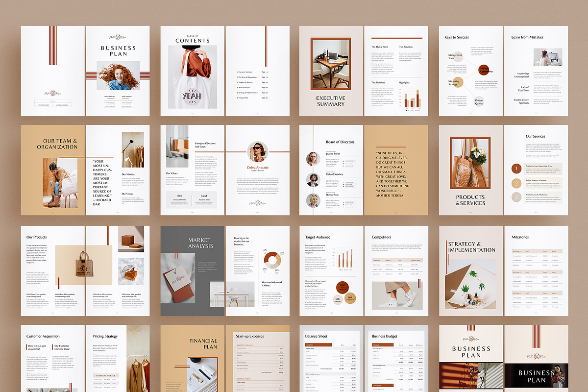The width and height of the screenshot is (588, 392).
Task: Select the 80K tan bubble
Action: click(351, 298)
